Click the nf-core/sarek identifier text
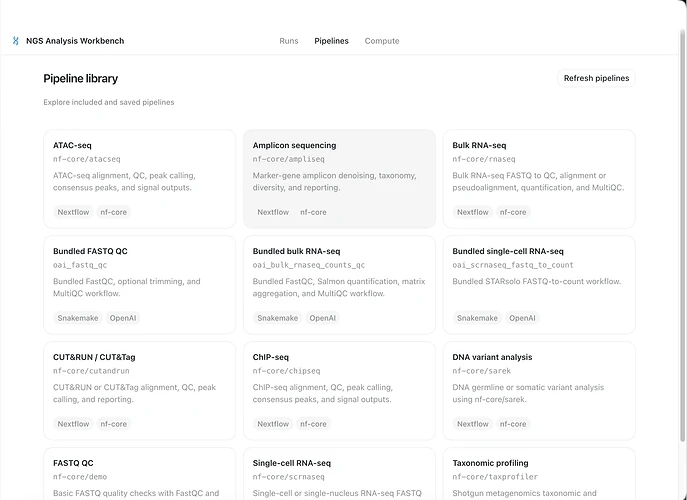The width and height of the screenshot is (687, 500). click(482, 371)
